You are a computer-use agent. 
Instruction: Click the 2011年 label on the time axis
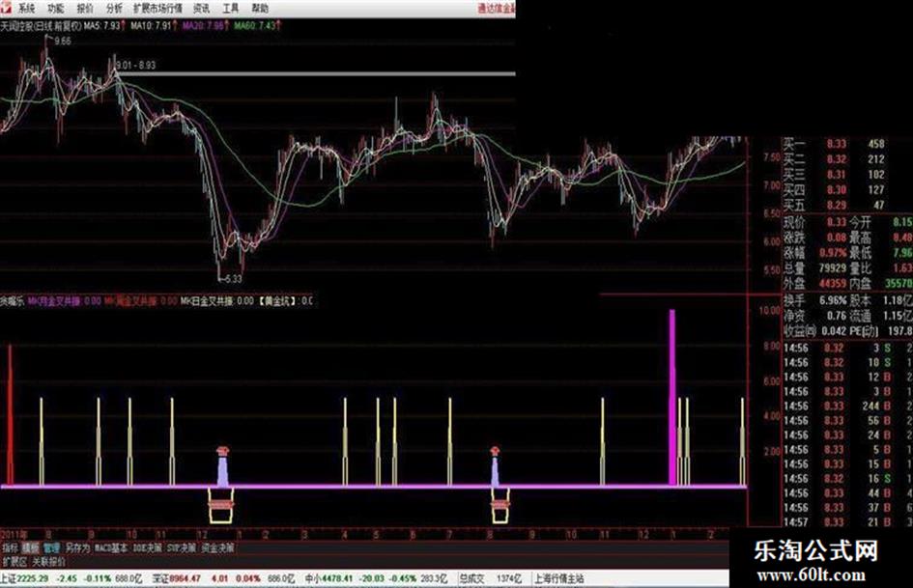(14, 534)
